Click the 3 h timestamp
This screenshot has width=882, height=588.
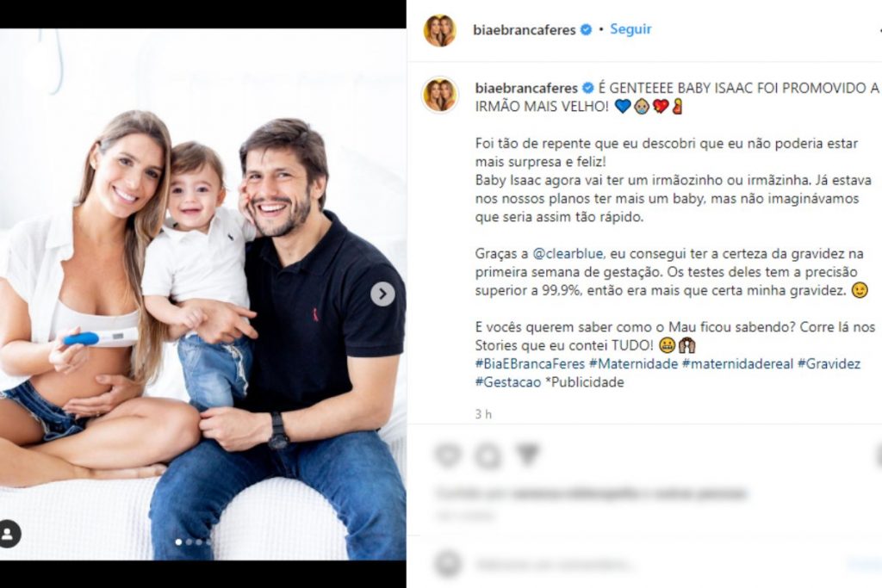tap(483, 414)
